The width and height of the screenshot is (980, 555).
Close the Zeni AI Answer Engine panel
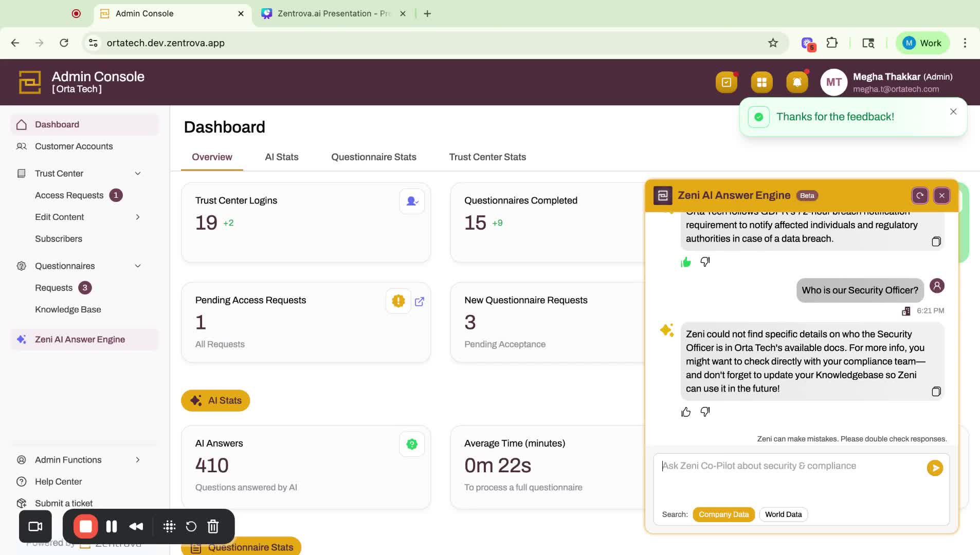tap(942, 195)
